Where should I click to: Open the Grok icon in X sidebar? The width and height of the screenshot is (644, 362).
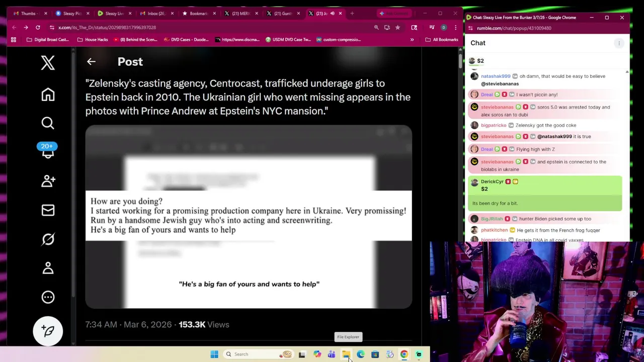point(48,239)
